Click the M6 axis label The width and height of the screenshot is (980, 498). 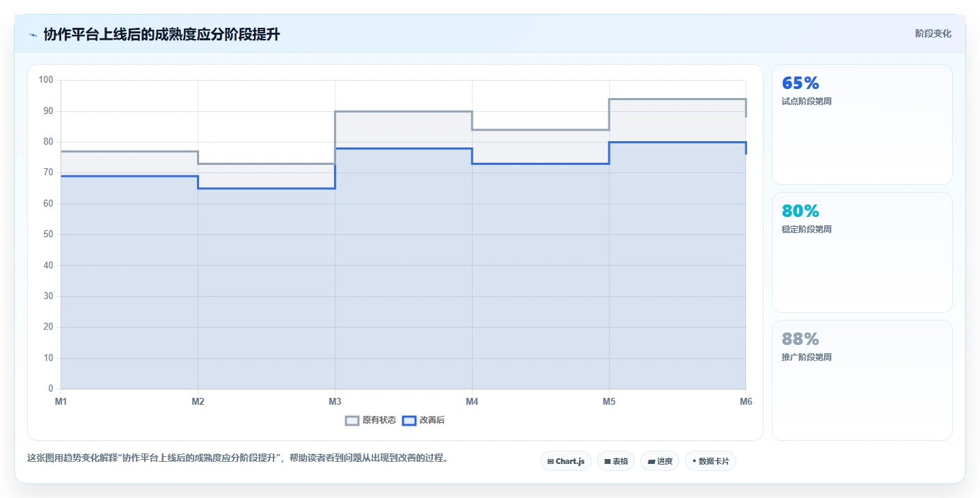pyautogui.click(x=746, y=401)
